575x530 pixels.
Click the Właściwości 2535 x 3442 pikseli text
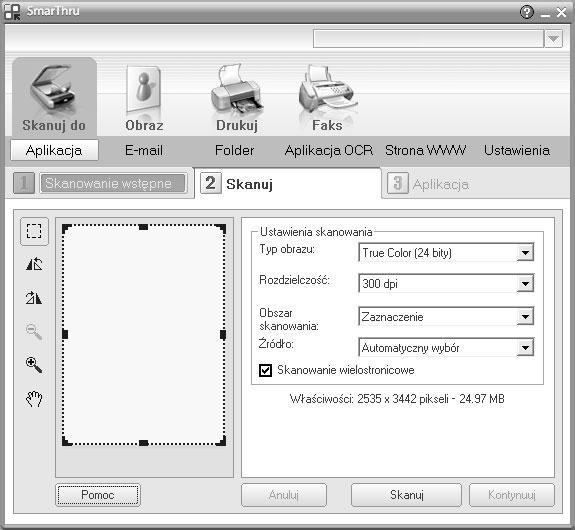point(397,399)
